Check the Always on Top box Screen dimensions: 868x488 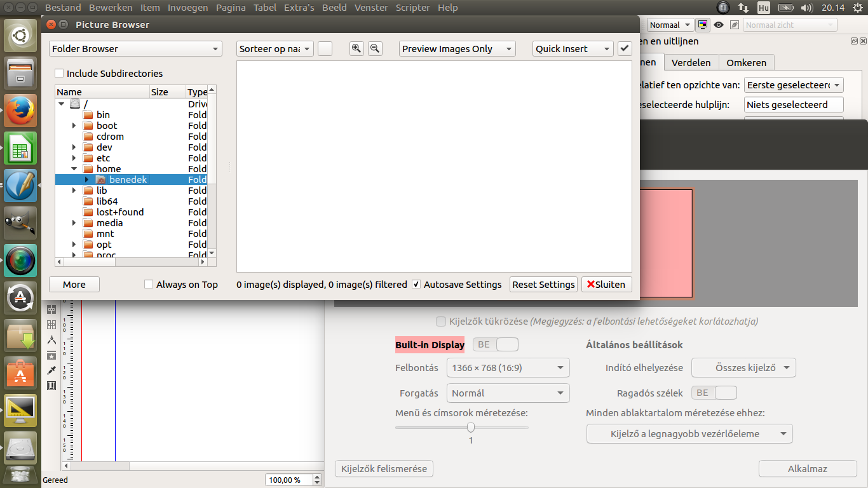pos(149,285)
